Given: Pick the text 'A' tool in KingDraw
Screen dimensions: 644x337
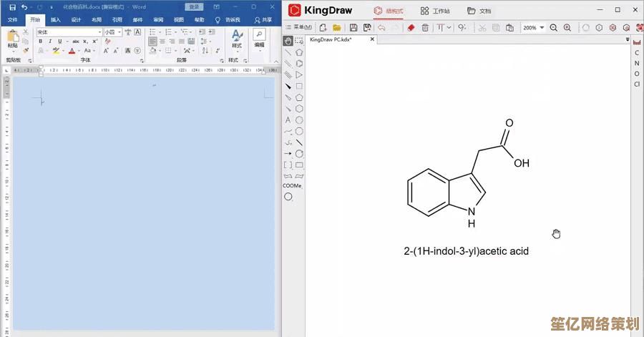Looking at the screenshot, I should click(288, 120).
